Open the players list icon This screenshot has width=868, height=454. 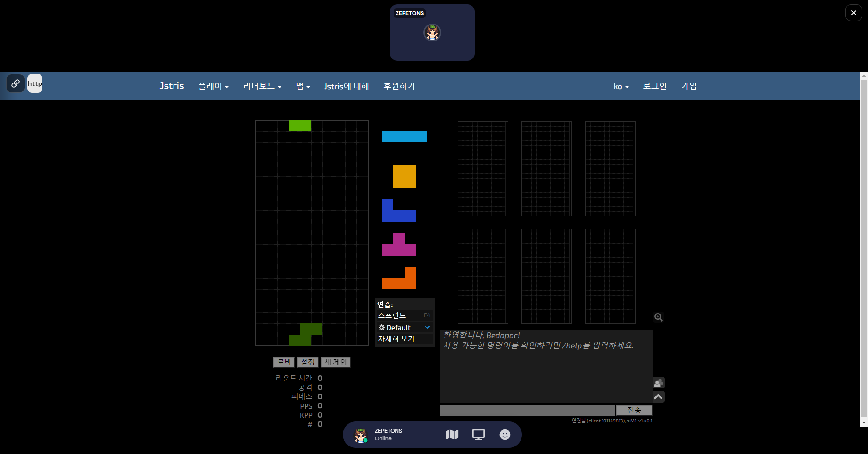coord(658,383)
